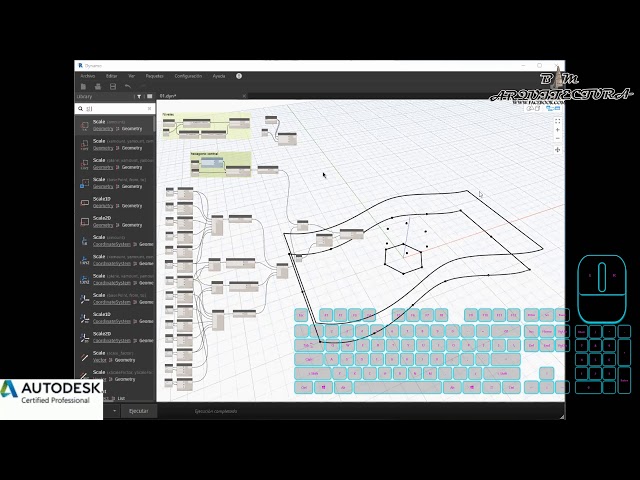Zoom in on the canvas
The height and width of the screenshot is (480, 640).
558,130
